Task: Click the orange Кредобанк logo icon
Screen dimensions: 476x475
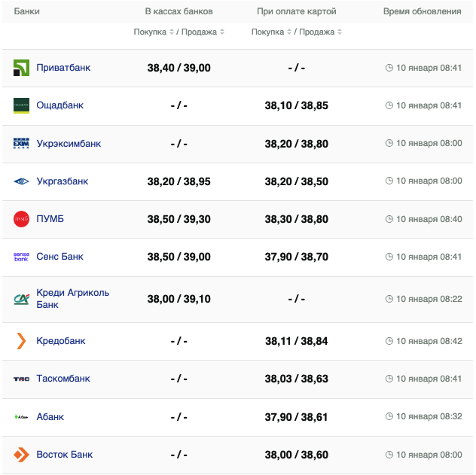Action: click(x=21, y=341)
